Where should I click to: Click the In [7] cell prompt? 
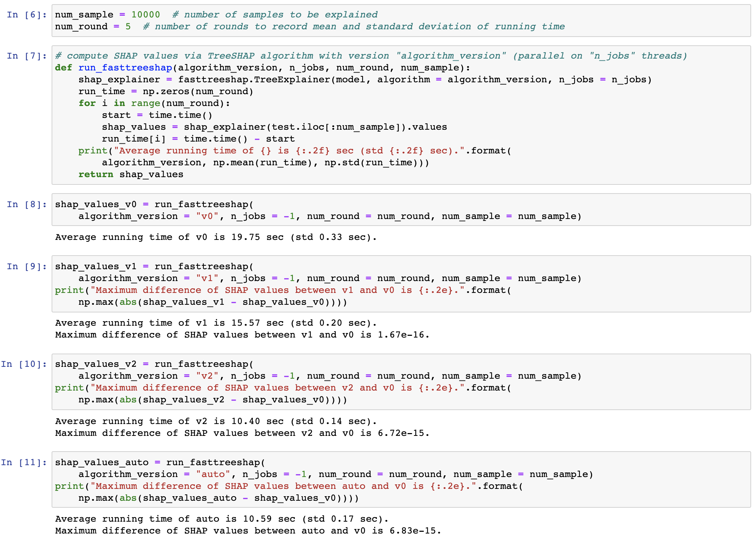click(x=27, y=56)
